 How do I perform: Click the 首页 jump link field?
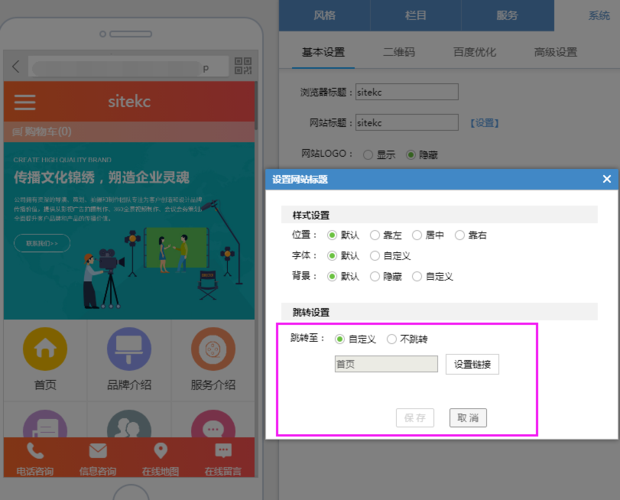[386, 364]
